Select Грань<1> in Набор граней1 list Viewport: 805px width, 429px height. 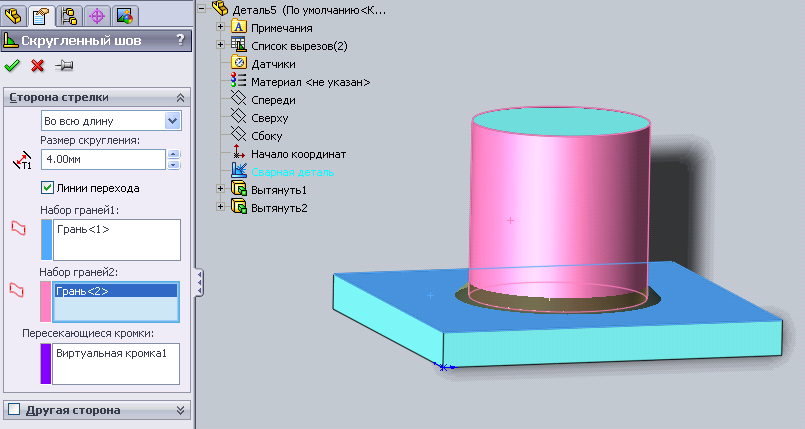tap(83, 229)
